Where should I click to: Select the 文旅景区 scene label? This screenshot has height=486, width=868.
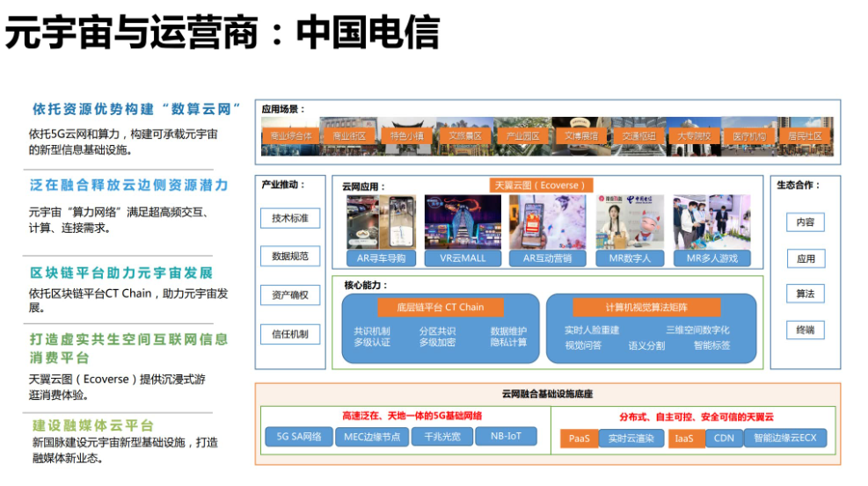[x=464, y=136]
